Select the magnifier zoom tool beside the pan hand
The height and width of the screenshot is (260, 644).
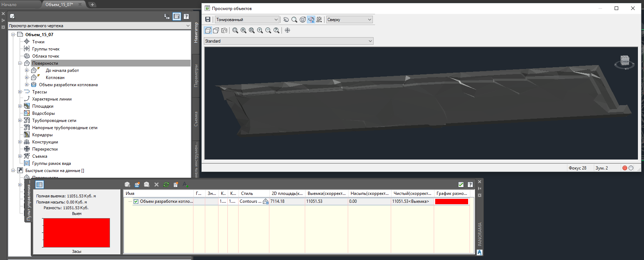(x=294, y=20)
